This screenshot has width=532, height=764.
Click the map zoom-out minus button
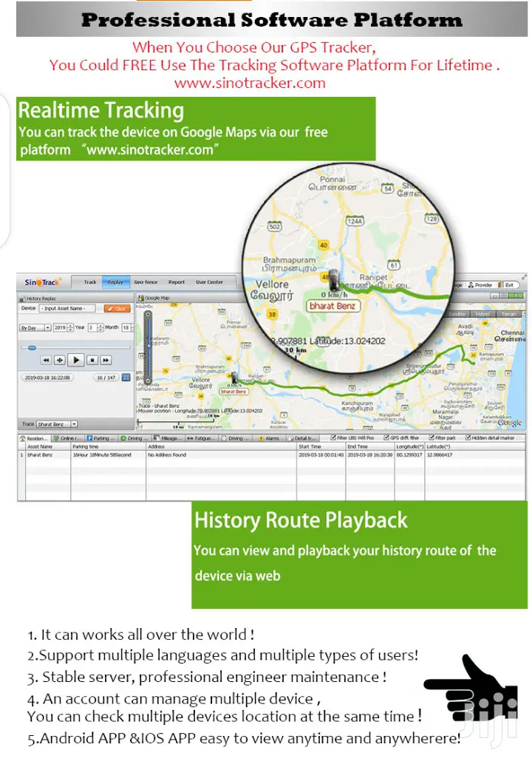click(x=149, y=381)
